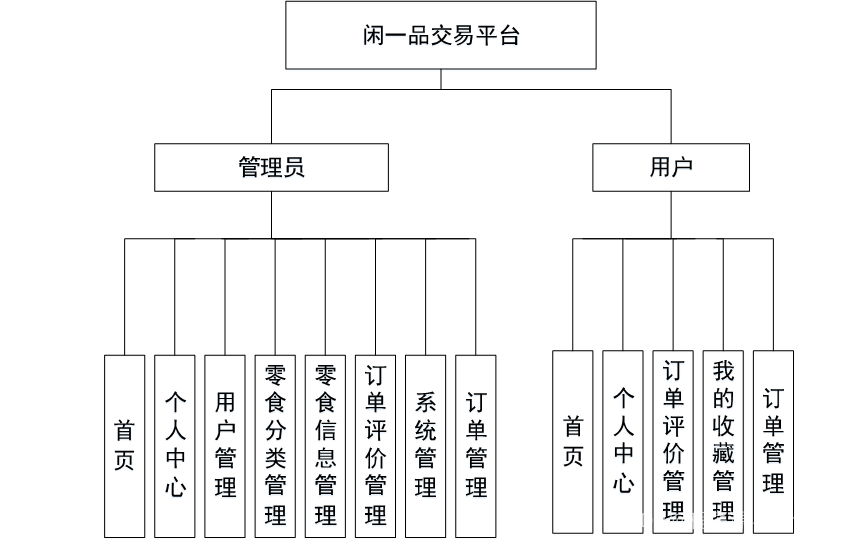Select 订单评价管理 box under 管理员
This screenshot has height=542, width=849.
(x=375, y=446)
